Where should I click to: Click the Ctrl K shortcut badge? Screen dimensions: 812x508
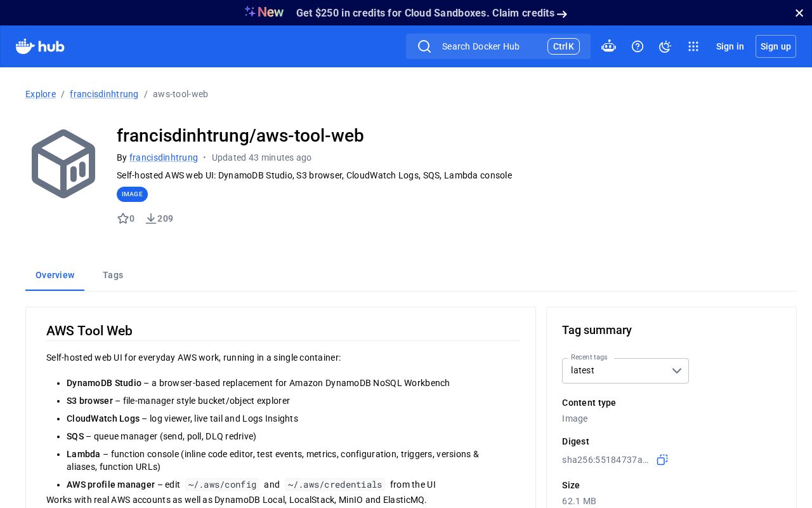pyautogui.click(x=563, y=46)
